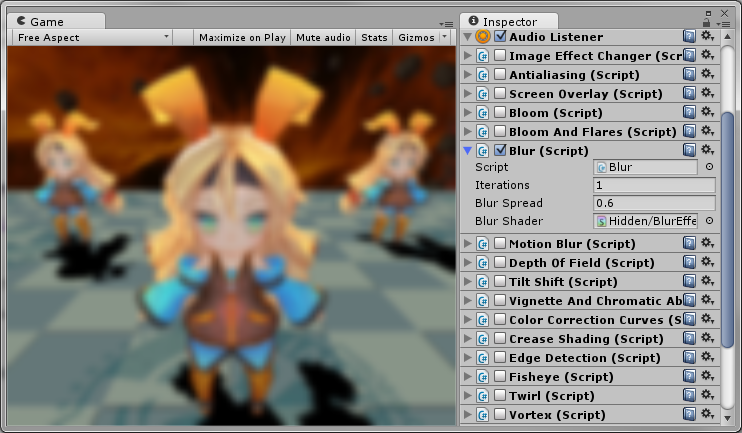Collapse the Blur (Script) component
Image resolution: width=742 pixels, height=433 pixels.
(x=468, y=150)
